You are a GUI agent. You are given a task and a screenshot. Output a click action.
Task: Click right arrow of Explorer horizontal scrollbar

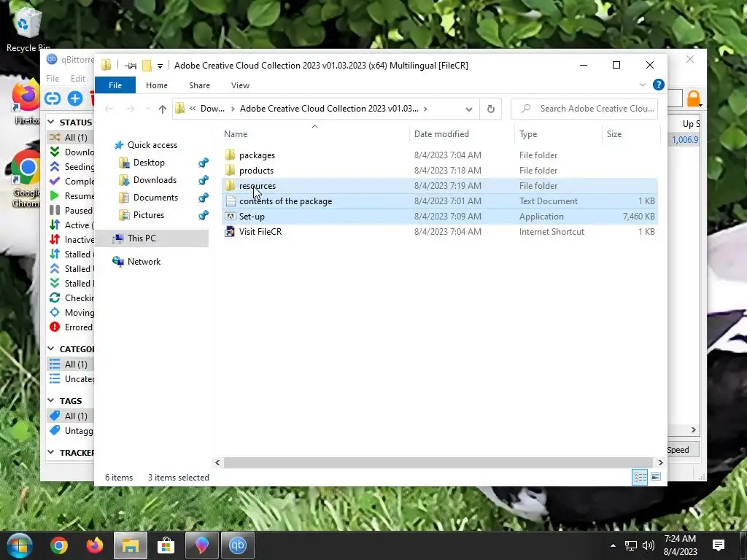[x=660, y=462]
